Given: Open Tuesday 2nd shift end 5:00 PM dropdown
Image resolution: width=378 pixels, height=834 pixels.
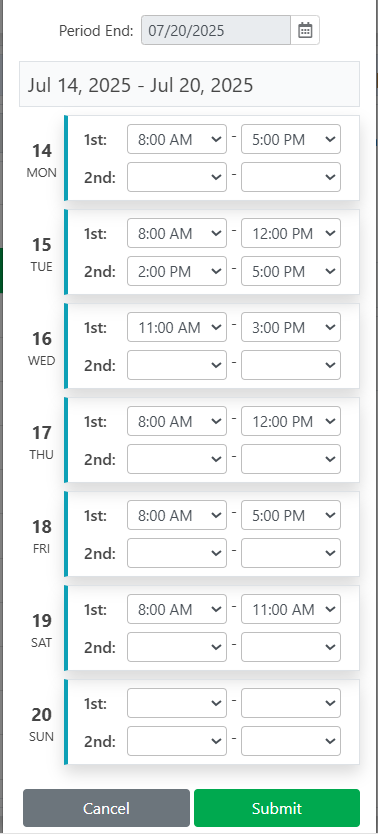Looking at the screenshot, I should pos(291,271).
